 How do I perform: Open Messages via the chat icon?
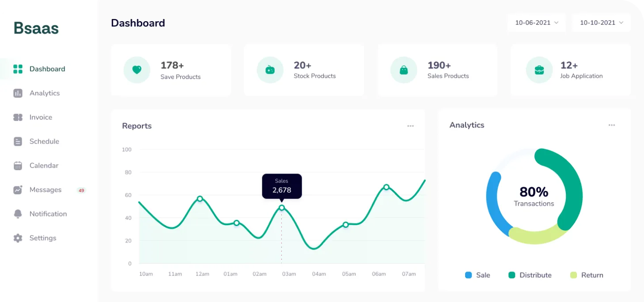pyautogui.click(x=18, y=189)
